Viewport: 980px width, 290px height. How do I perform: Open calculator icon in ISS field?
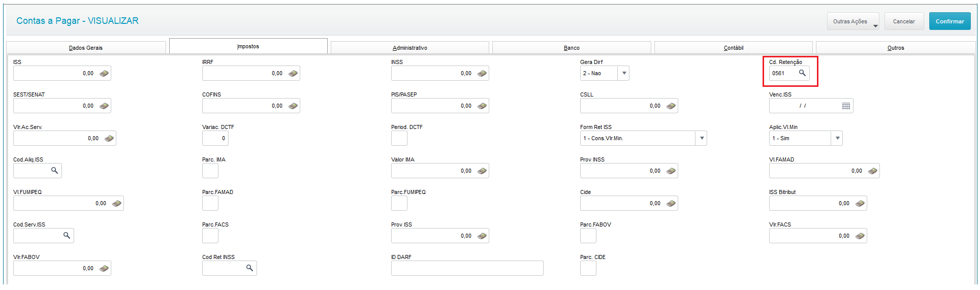[x=104, y=74]
